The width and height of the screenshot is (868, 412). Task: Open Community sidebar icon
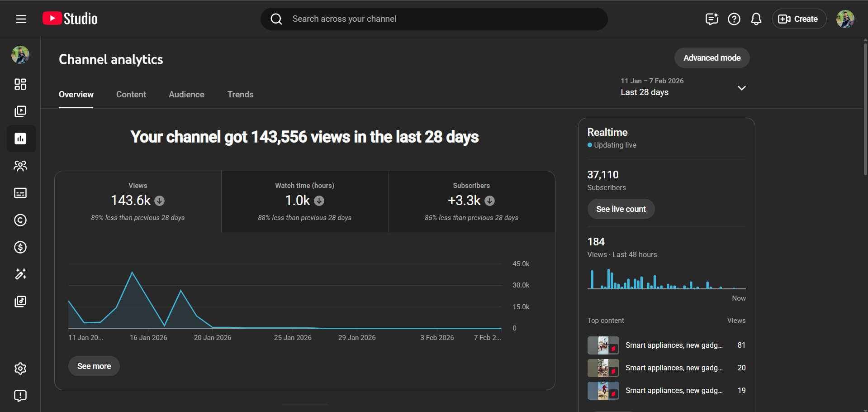coord(20,166)
